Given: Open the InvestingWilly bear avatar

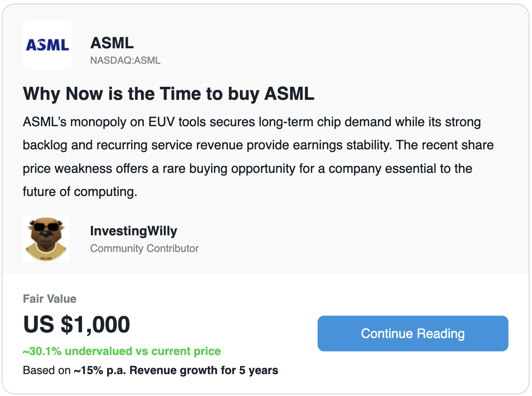Looking at the screenshot, I should click(46, 239).
